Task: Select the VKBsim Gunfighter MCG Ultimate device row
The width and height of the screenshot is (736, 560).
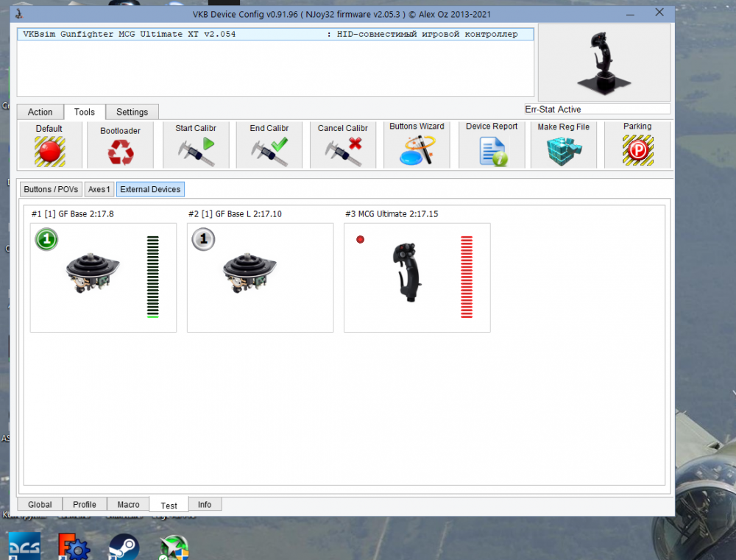Action: (275, 34)
